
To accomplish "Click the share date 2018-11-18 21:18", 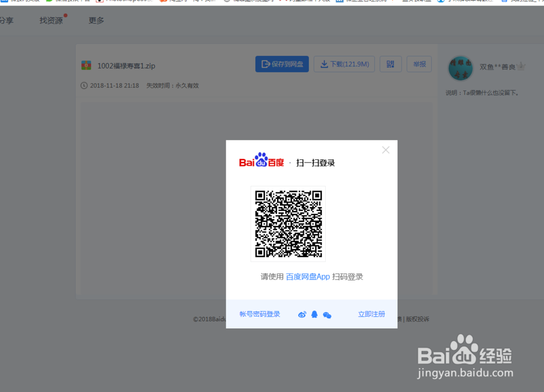I will tap(114, 85).
